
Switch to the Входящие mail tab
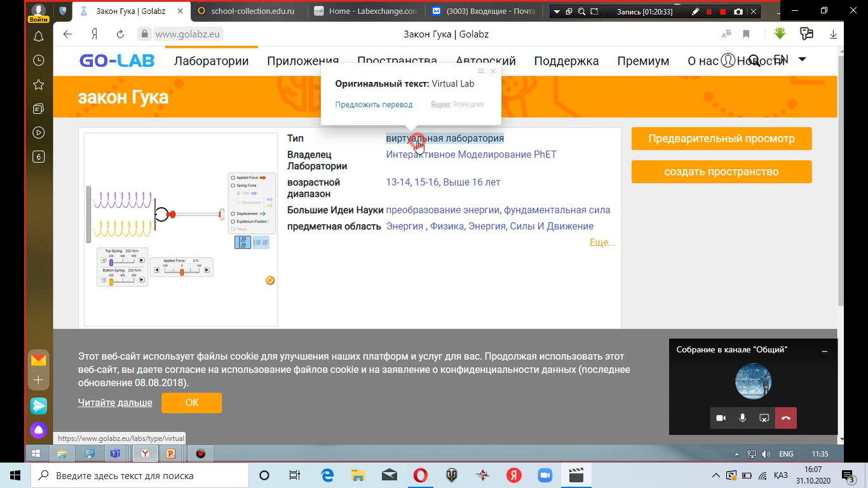pyautogui.click(x=484, y=11)
